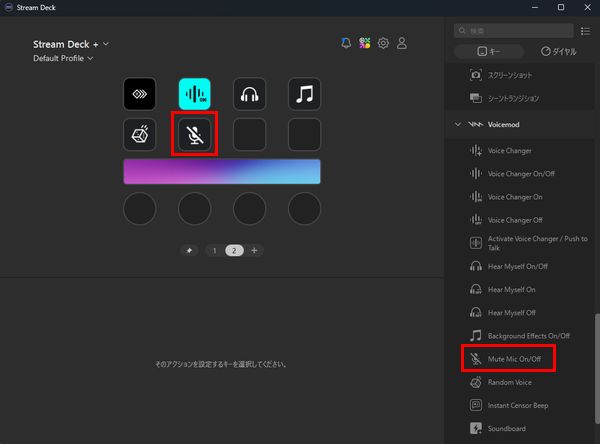Select the fourth dial below the touch strip
Screen dimensions: 600x444
coord(304,209)
